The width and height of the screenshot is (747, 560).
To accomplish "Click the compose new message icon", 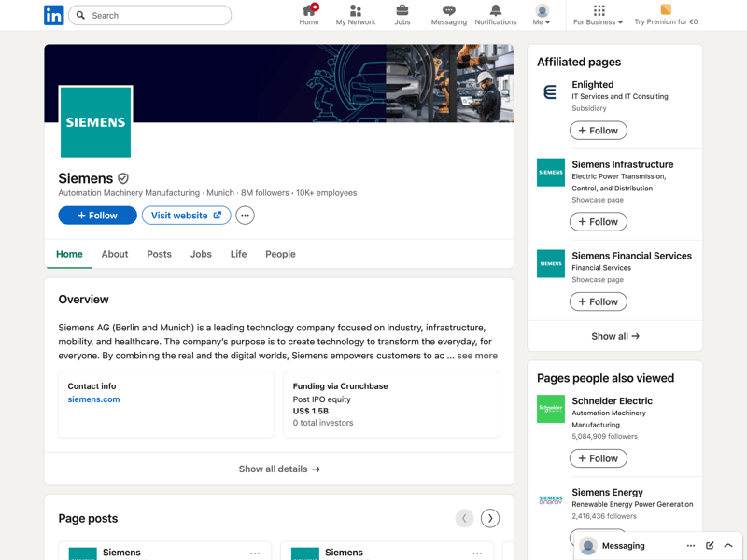I will (710, 546).
